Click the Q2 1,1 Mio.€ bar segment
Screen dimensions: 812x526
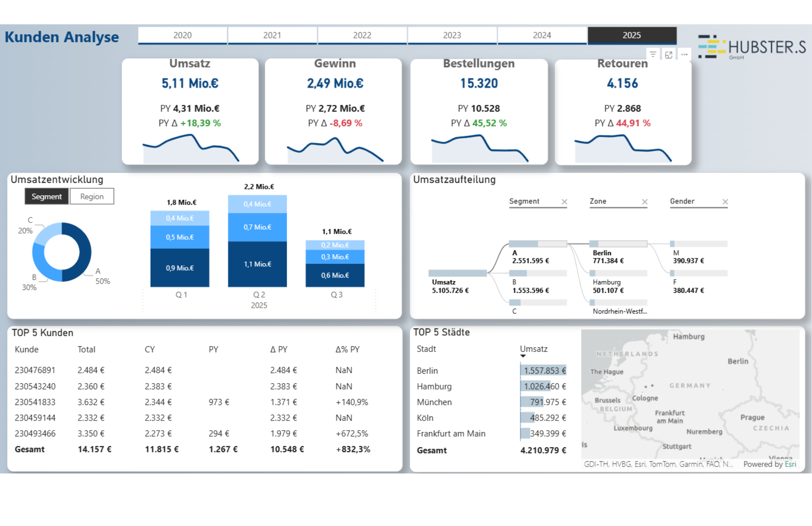(257, 264)
